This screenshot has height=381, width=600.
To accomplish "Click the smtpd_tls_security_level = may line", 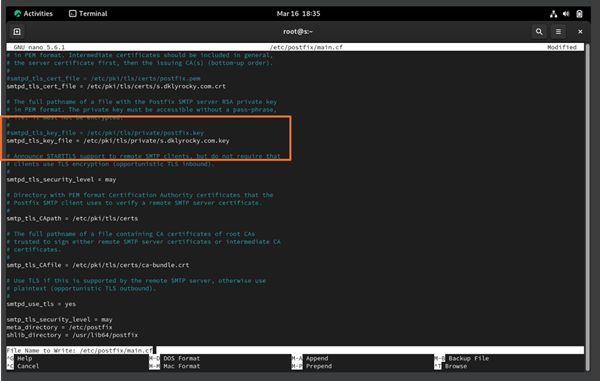I will click(61, 179).
